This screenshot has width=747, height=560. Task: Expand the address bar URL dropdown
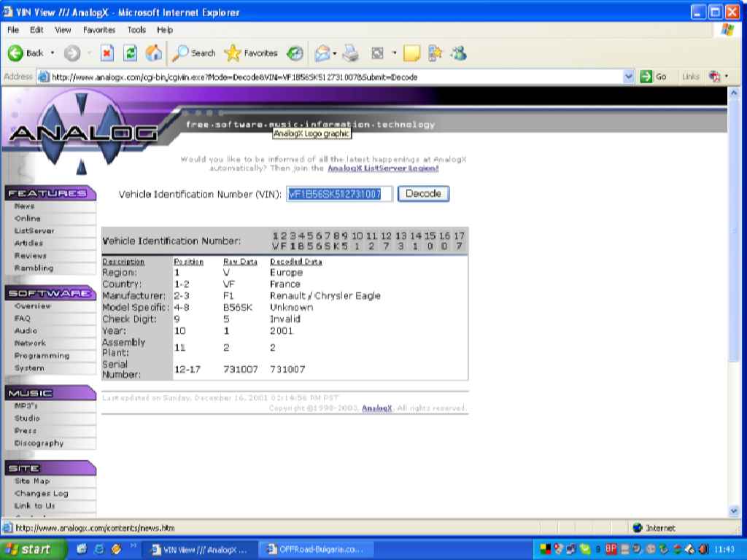[629, 77]
